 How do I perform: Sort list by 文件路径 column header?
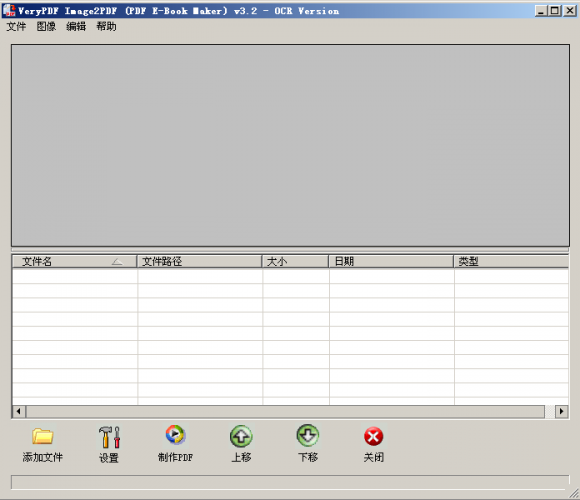pos(199,261)
